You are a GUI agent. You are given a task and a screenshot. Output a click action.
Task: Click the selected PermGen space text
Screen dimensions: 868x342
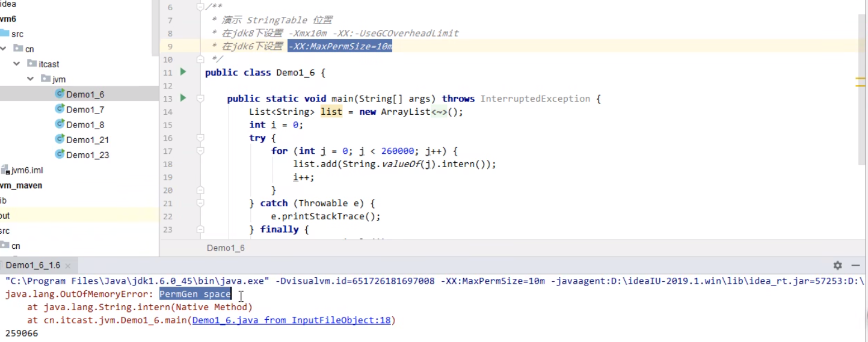pos(195,294)
